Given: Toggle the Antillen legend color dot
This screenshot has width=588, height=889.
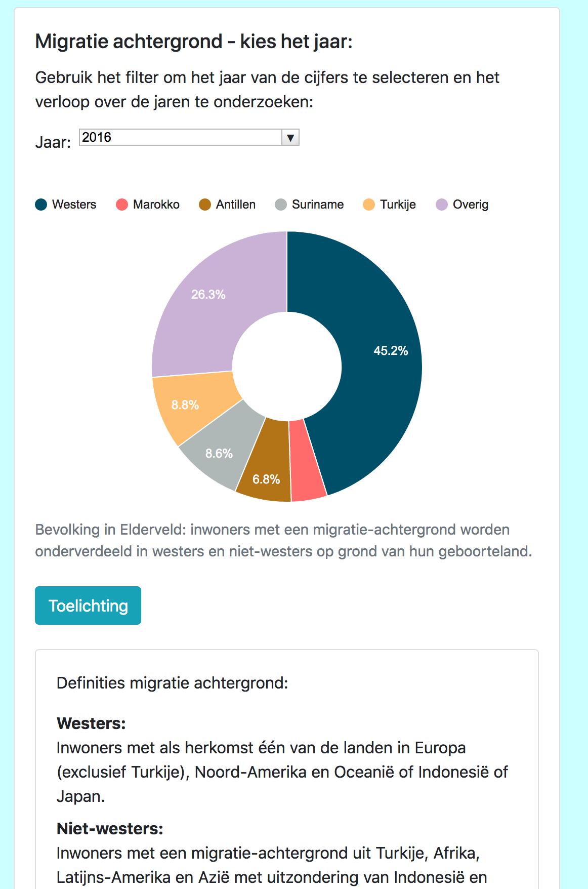Looking at the screenshot, I should [x=205, y=205].
